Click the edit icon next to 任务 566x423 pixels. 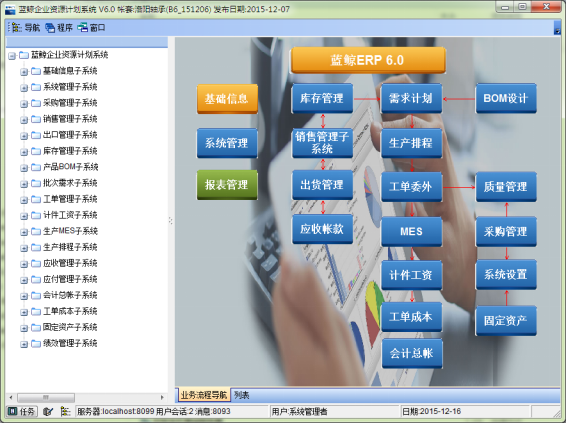point(48,411)
